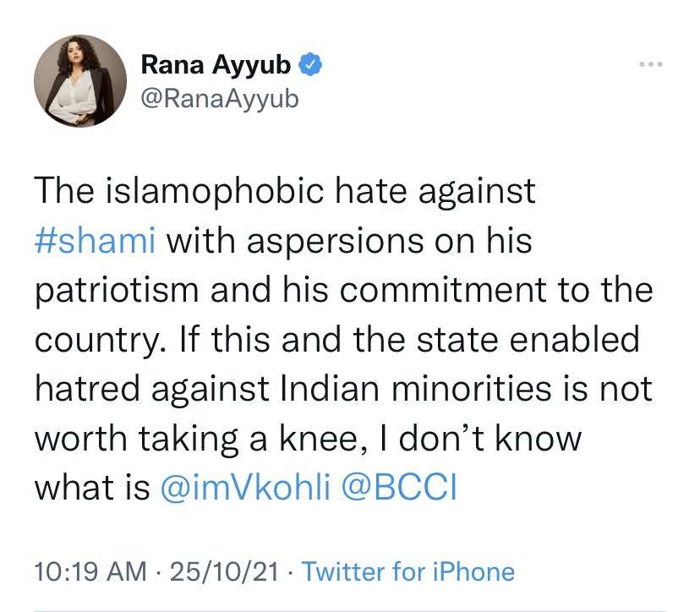This screenshot has width=700, height=612.
Task: Open the #shami hashtag
Action: [x=95, y=240]
